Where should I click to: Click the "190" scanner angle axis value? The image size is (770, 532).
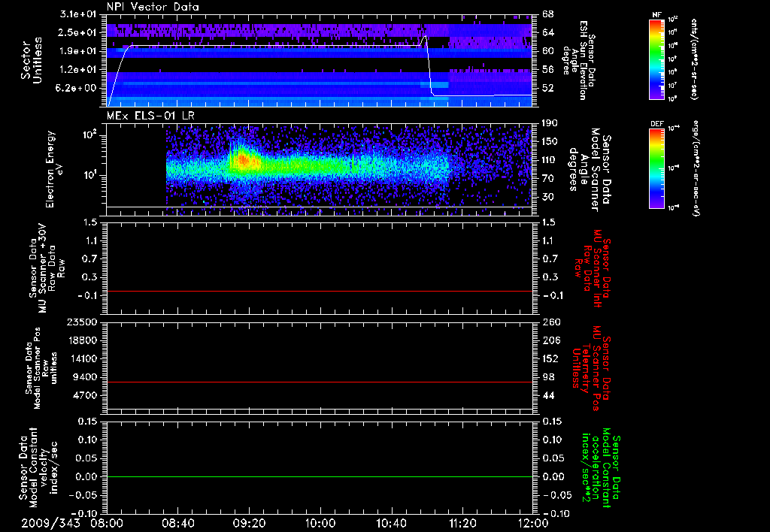click(x=550, y=123)
